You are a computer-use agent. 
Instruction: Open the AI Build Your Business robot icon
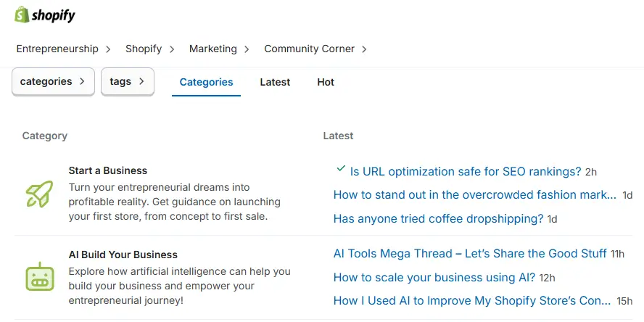click(x=39, y=277)
